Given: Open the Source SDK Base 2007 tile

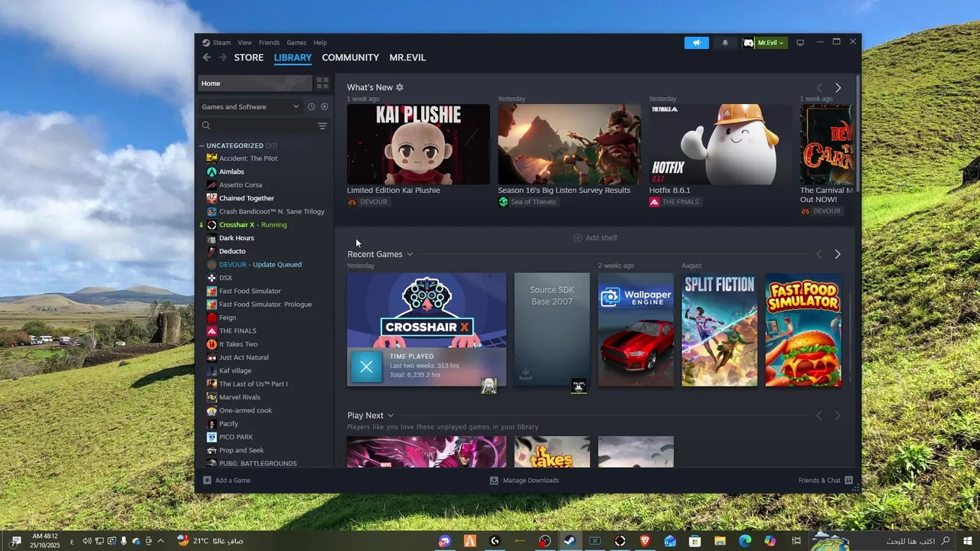Looking at the screenshot, I should point(552,330).
